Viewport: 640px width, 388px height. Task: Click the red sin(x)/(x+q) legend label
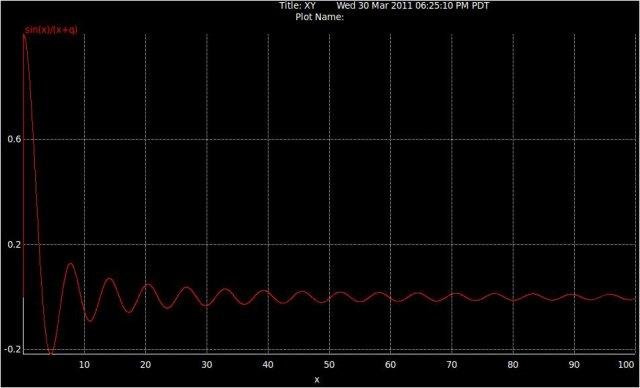pyautogui.click(x=51, y=30)
